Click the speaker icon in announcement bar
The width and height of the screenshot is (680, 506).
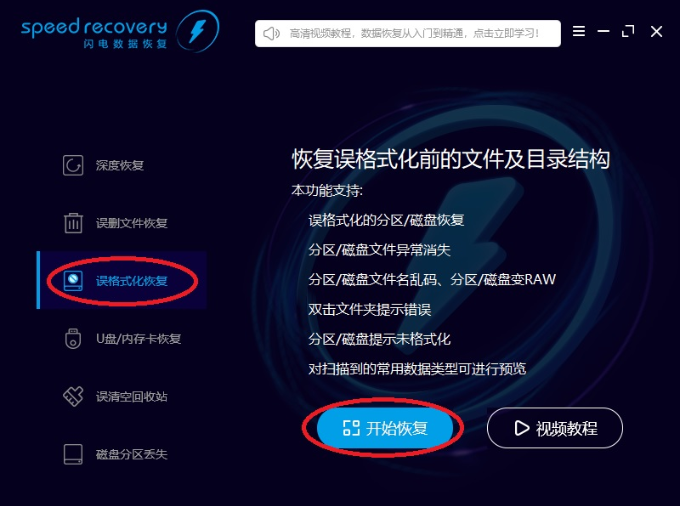pyautogui.click(x=272, y=33)
